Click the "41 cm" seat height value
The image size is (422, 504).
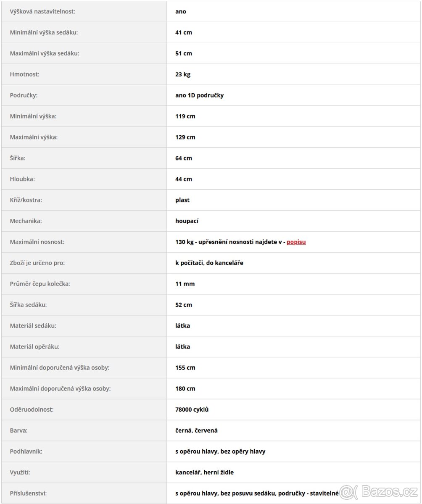184,32
